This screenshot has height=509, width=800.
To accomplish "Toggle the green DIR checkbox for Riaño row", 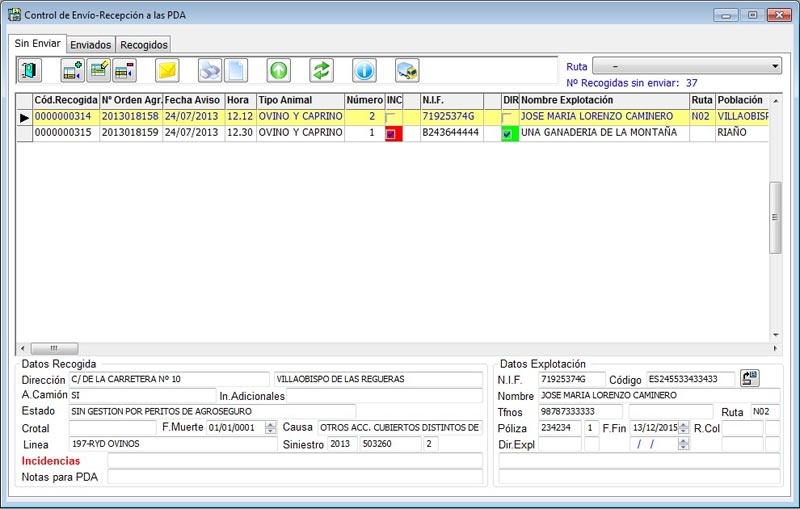I will pos(509,133).
